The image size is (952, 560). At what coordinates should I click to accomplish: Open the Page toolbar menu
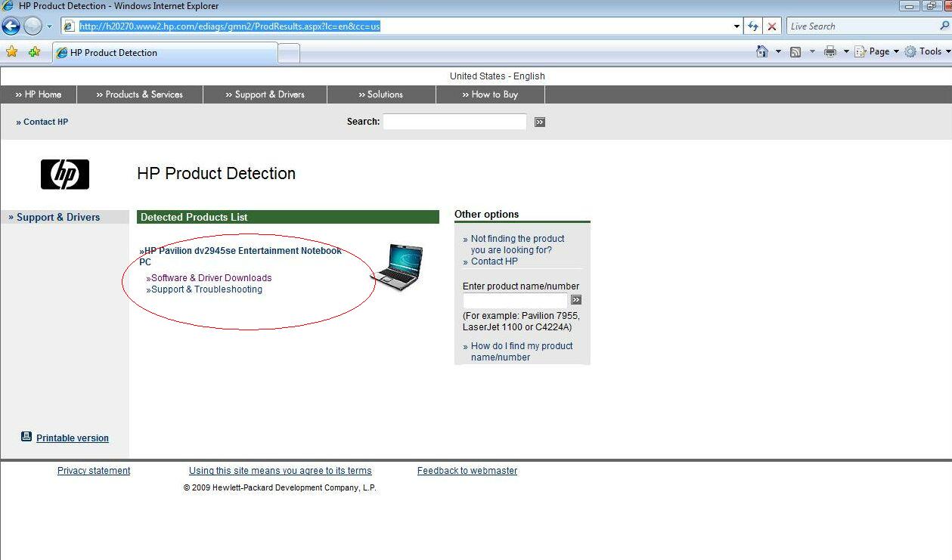pos(877,51)
